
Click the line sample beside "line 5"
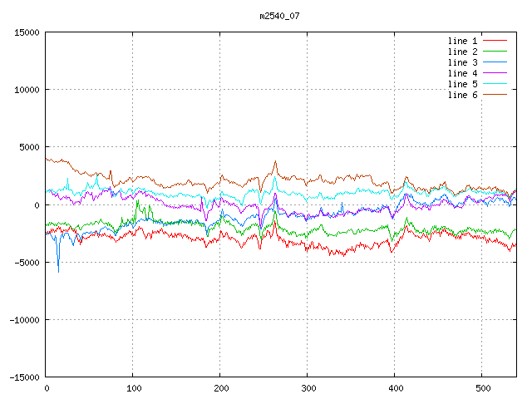tap(495, 84)
